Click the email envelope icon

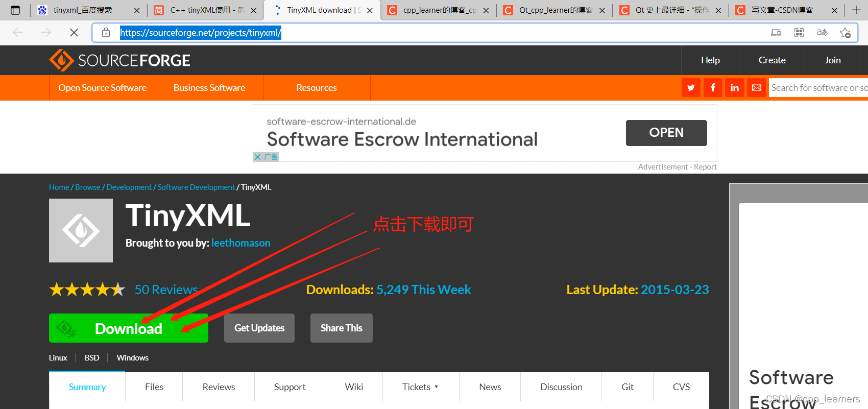[x=757, y=88]
